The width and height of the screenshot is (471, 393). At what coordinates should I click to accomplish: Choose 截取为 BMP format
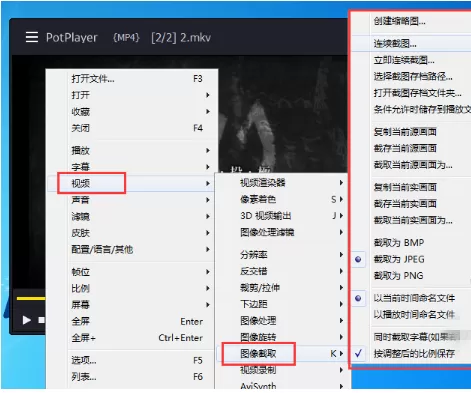point(411,242)
